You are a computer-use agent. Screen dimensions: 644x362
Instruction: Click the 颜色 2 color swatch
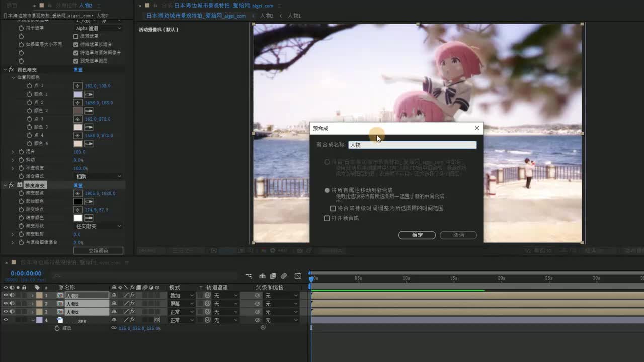(78, 111)
